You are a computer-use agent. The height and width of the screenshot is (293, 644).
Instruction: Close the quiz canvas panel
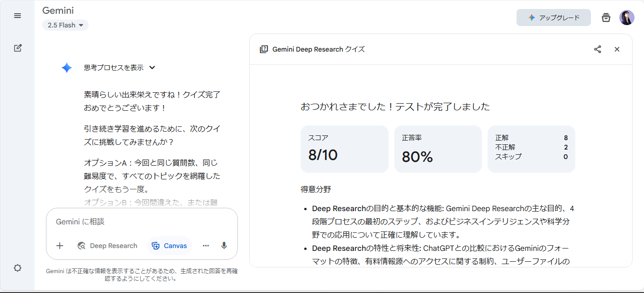point(617,49)
